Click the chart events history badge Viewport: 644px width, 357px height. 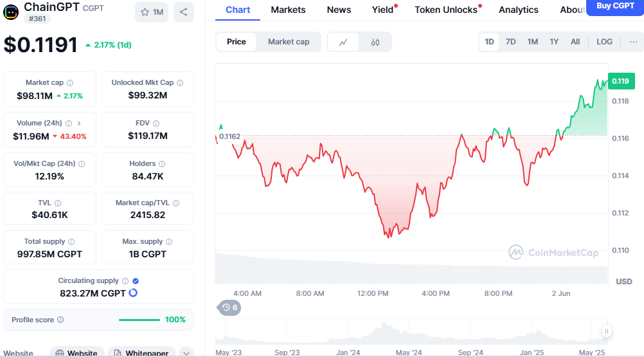click(229, 307)
